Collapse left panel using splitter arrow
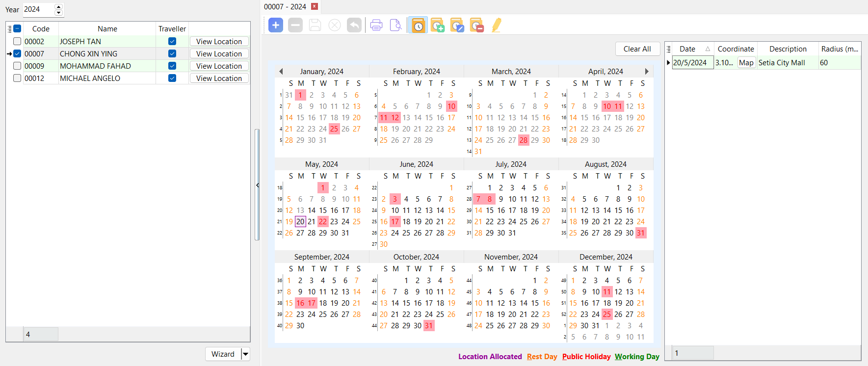 (257, 185)
